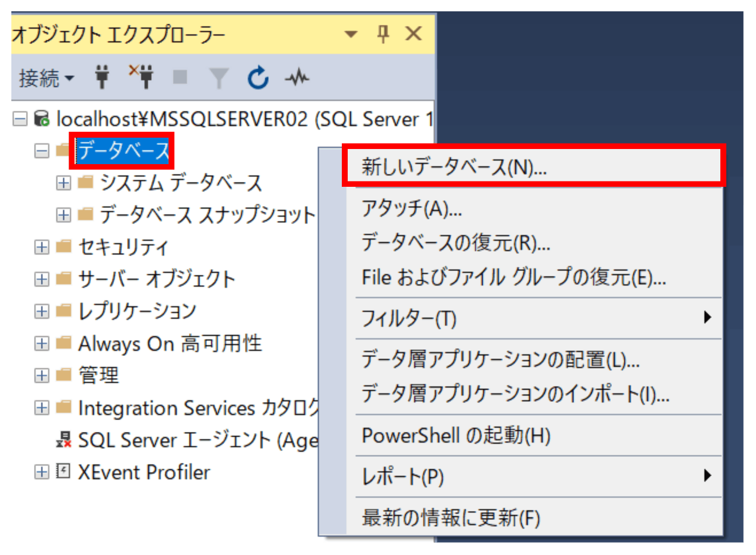The width and height of the screenshot is (756, 555).
Task: Click the XEvent Profiler icon
Action: [x=63, y=471]
